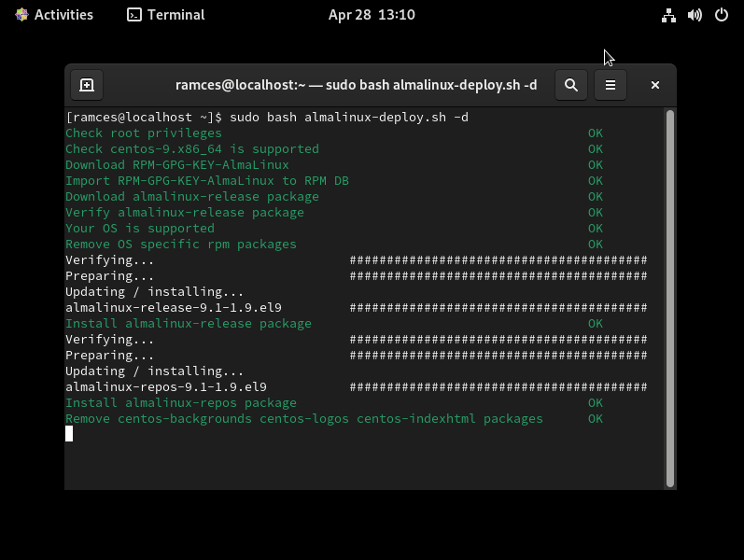Close the terminal window
The height and width of the screenshot is (560, 744).
tap(655, 85)
